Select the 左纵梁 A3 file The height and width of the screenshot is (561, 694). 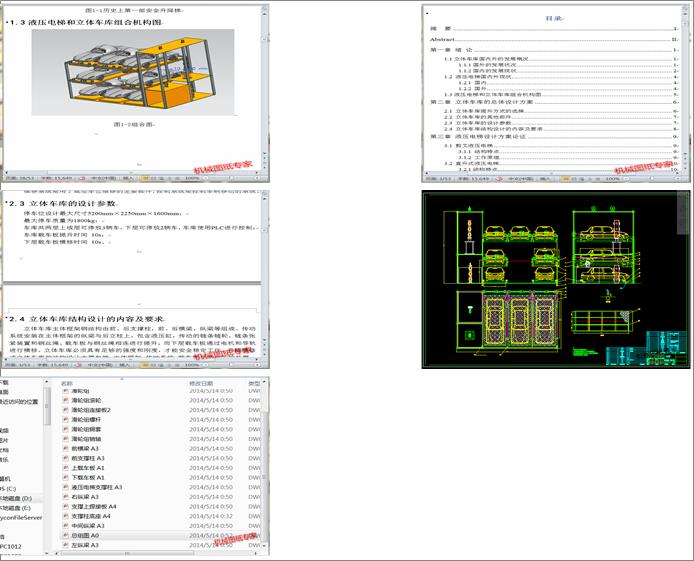point(85,545)
